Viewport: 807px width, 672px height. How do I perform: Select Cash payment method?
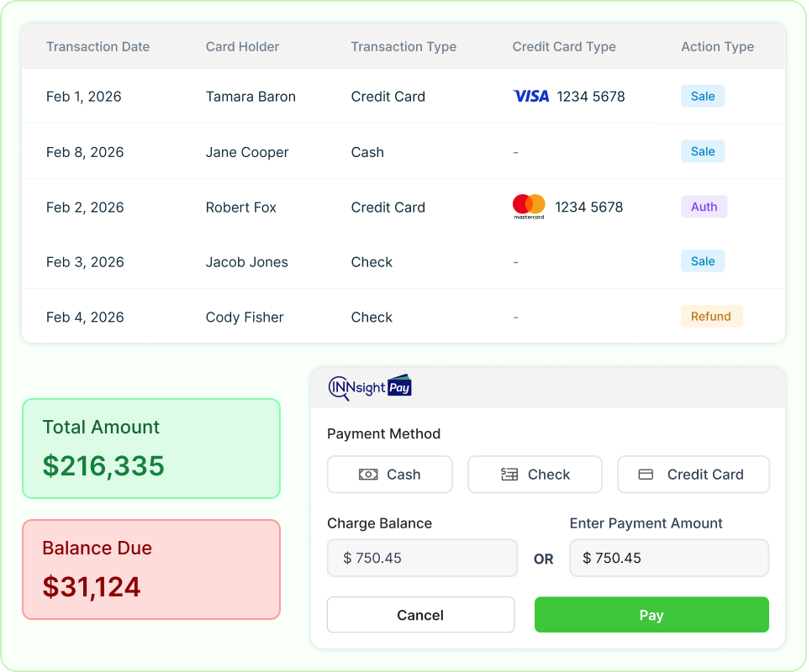389,474
